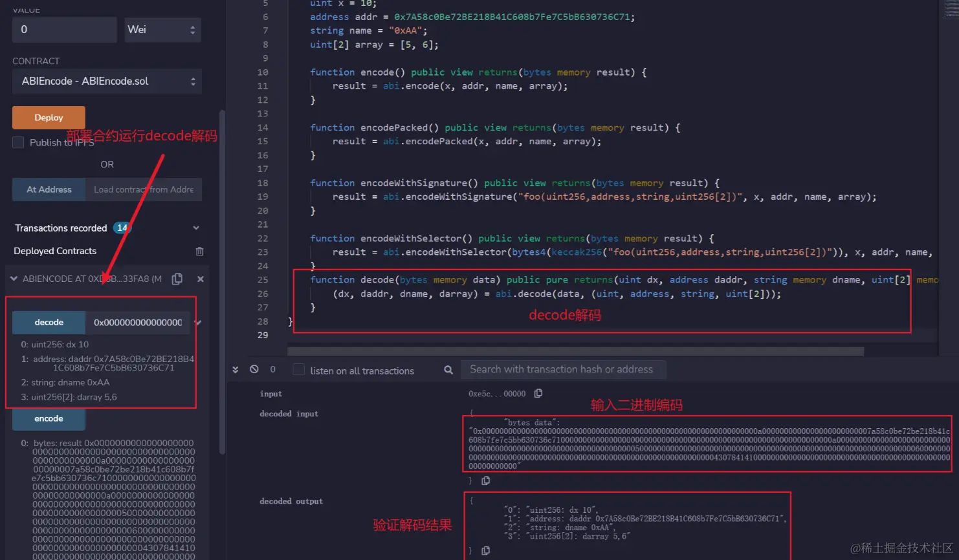Click the decoded daddr address output

click(107, 363)
